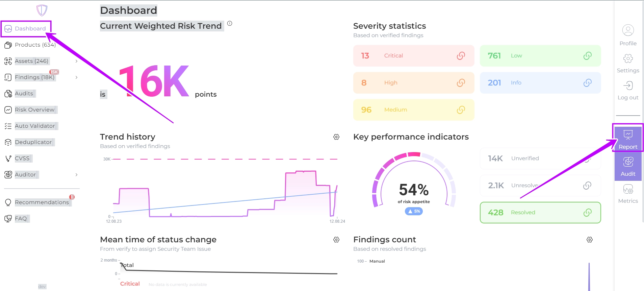Go to Risk Overview page
644x291 pixels.
tap(34, 110)
